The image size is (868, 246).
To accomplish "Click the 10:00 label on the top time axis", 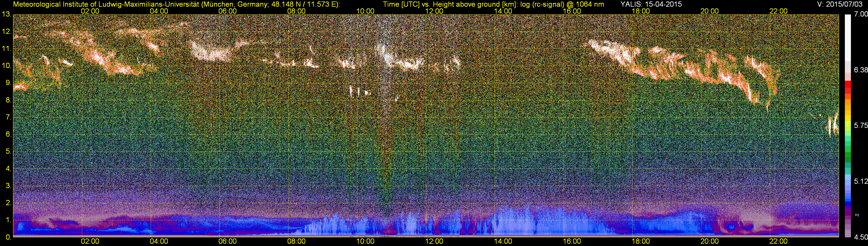I will tap(365, 11).
